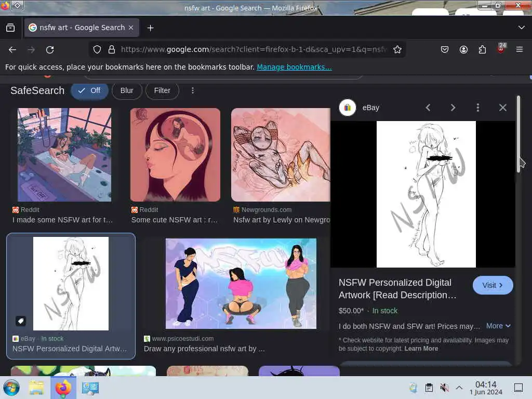This screenshot has width=532, height=399.
Task: Close the eBay image preview panel
Action: click(503, 108)
